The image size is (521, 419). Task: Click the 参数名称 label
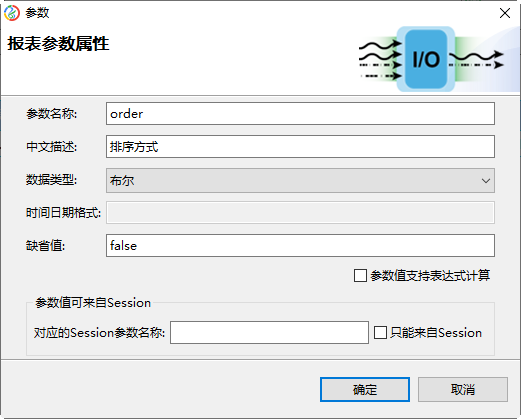pyautogui.click(x=52, y=114)
